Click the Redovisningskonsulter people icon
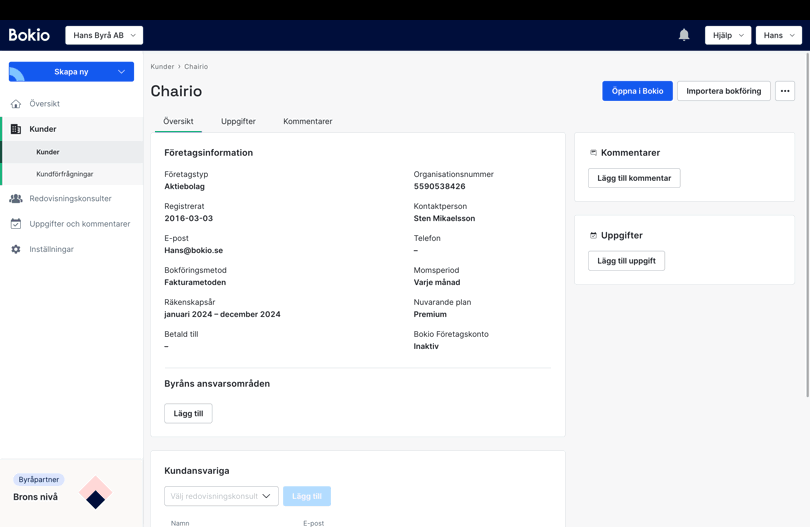Viewport: 810px width, 527px height. [16, 199]
